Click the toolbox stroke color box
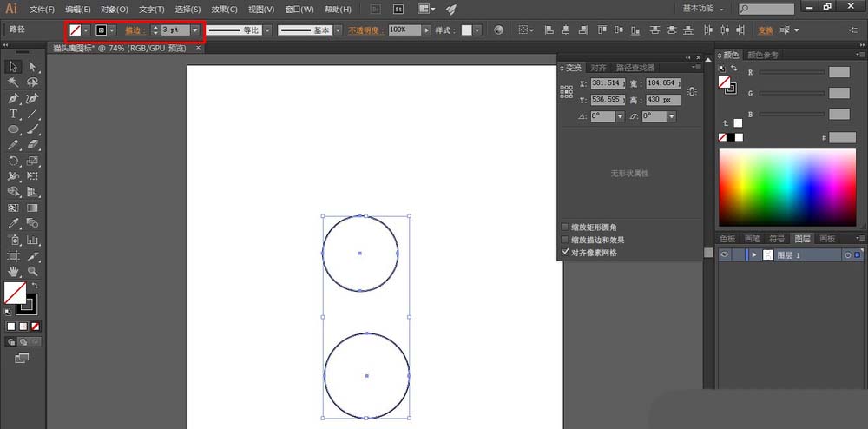 point(28,305)
